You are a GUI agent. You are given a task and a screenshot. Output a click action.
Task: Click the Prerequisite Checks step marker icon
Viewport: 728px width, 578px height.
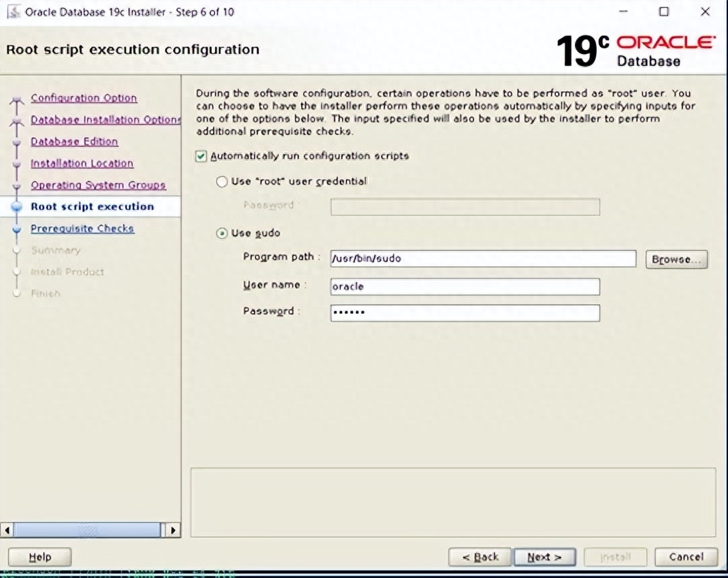point(17,229)
